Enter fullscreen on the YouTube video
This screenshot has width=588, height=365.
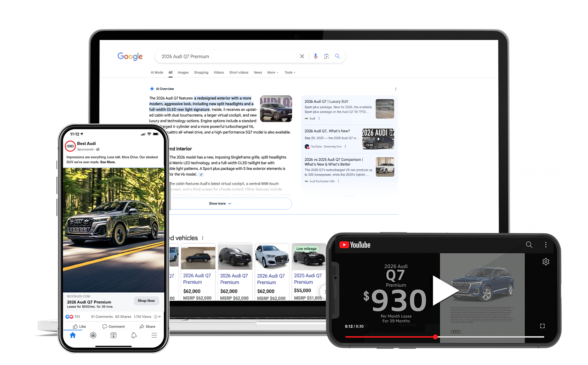tap(542, 326)
